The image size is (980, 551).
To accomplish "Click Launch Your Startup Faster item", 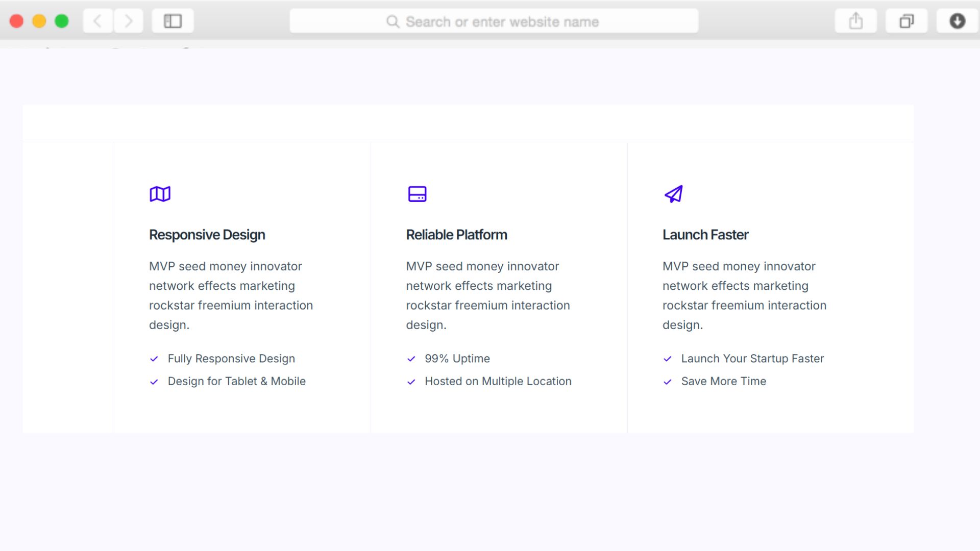I will coord(752,359).
